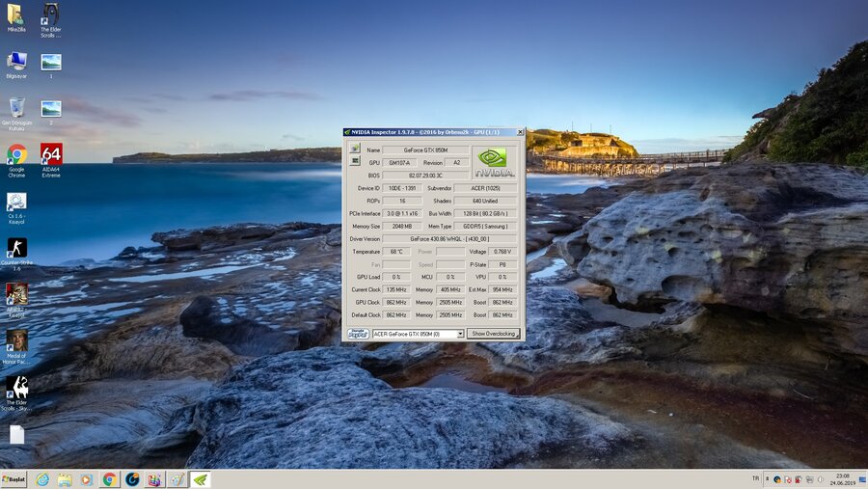Click the Show Overclocking button
Screen dimensions: 868x489
(494, 334)
